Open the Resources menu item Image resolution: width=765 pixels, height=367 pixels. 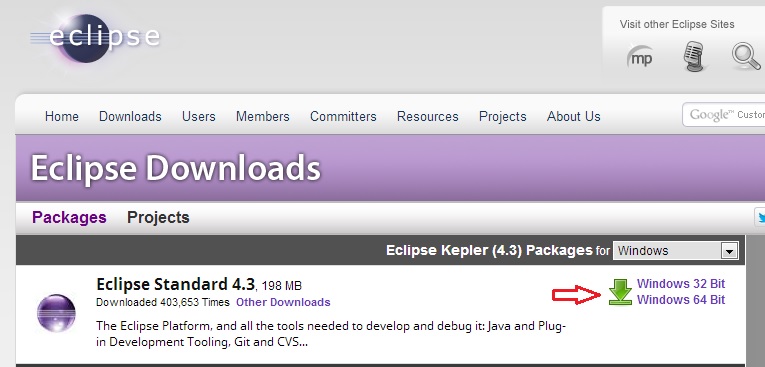click(427, 117)
